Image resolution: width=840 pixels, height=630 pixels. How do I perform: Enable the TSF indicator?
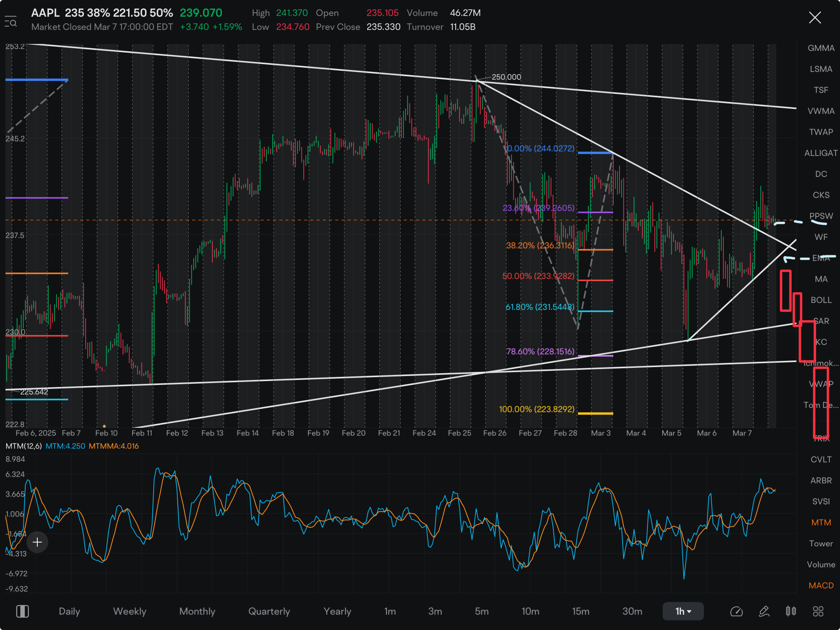(821, 90)
